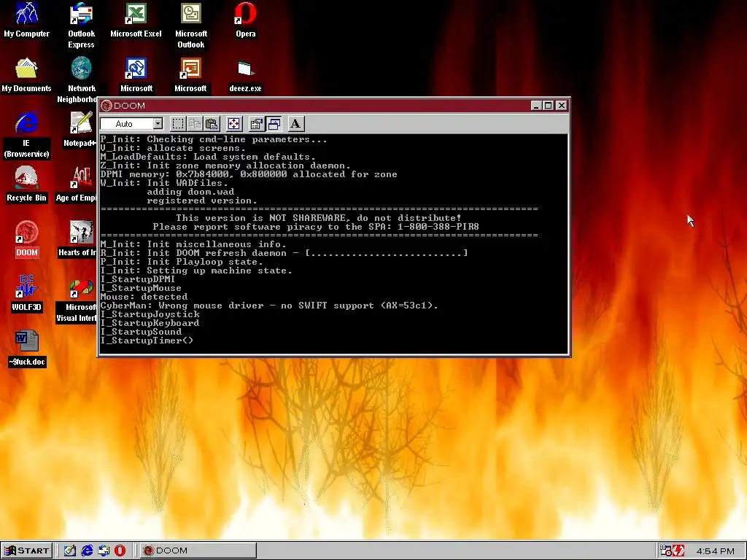The image size is (747, 560).
Task: Click the DOOM window title bar icon
Action: (107, 106)
